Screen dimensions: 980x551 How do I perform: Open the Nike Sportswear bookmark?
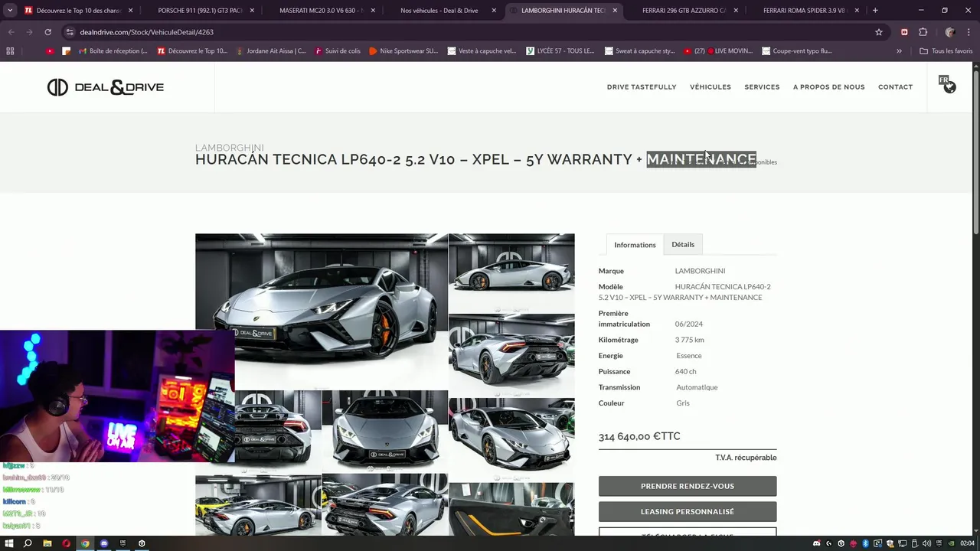[403, 51]
